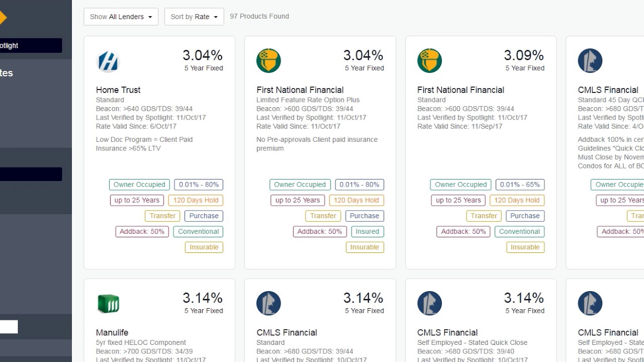Click up to 25 Years on Limited Feature card
The image size is (644, 362).
pyautogui.click(x=298, y=200)
